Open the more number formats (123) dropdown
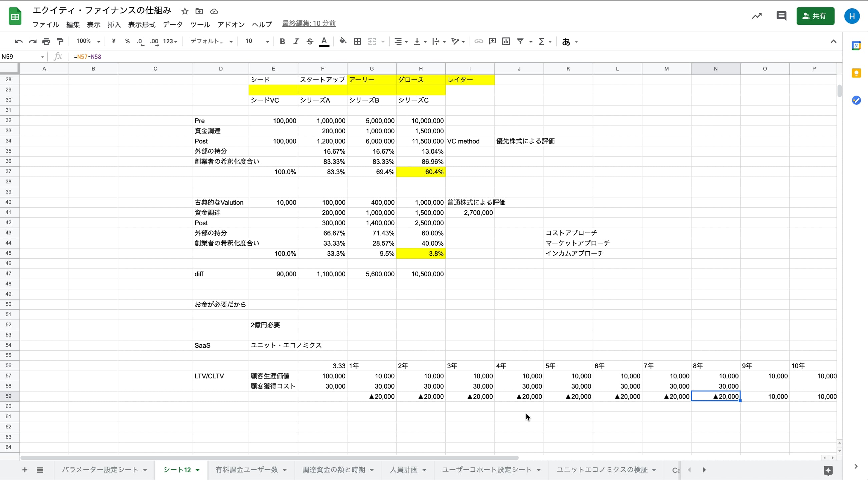The width and height of the screenshot is (868, 480). point(170,41)
